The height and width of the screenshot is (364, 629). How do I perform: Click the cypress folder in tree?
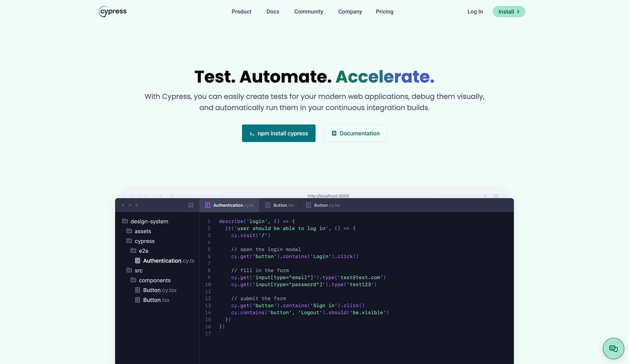140,241
